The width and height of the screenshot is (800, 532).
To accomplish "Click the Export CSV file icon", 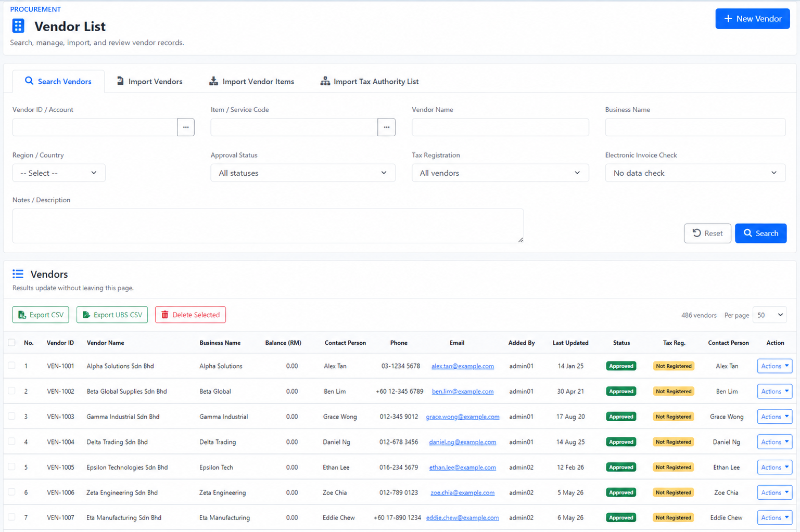I will [22, 315].
